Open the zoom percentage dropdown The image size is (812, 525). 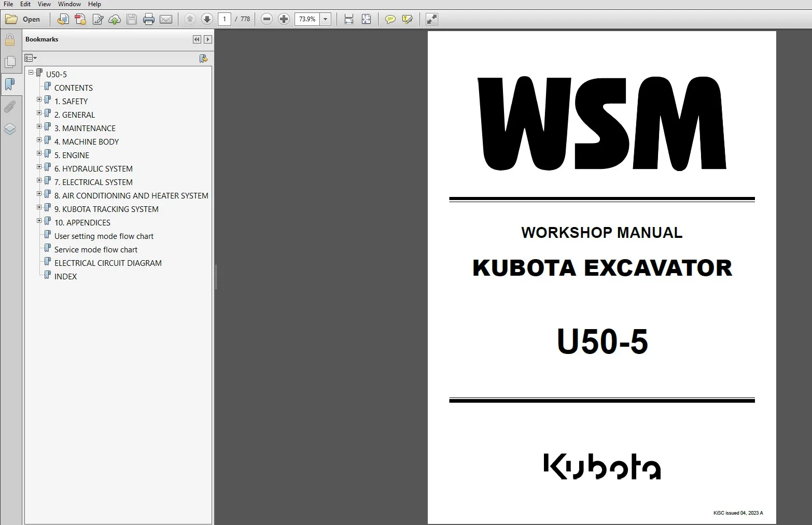tap(325, 19)
